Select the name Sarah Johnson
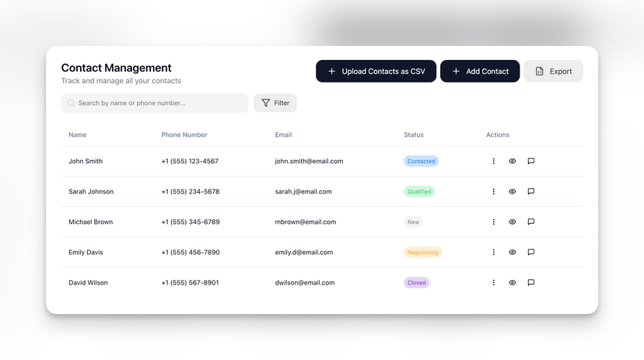The width and height of the screenshot is (644, 360). [x=91, y=191]
